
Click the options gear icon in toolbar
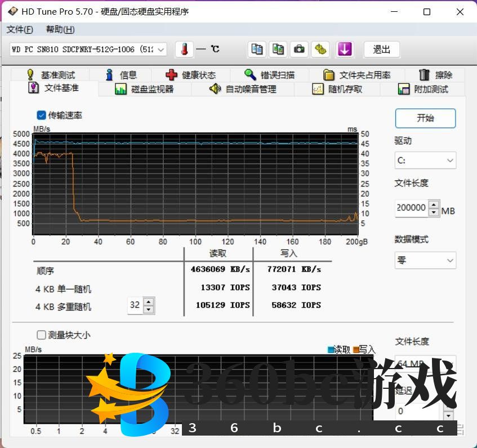[321, 50]
